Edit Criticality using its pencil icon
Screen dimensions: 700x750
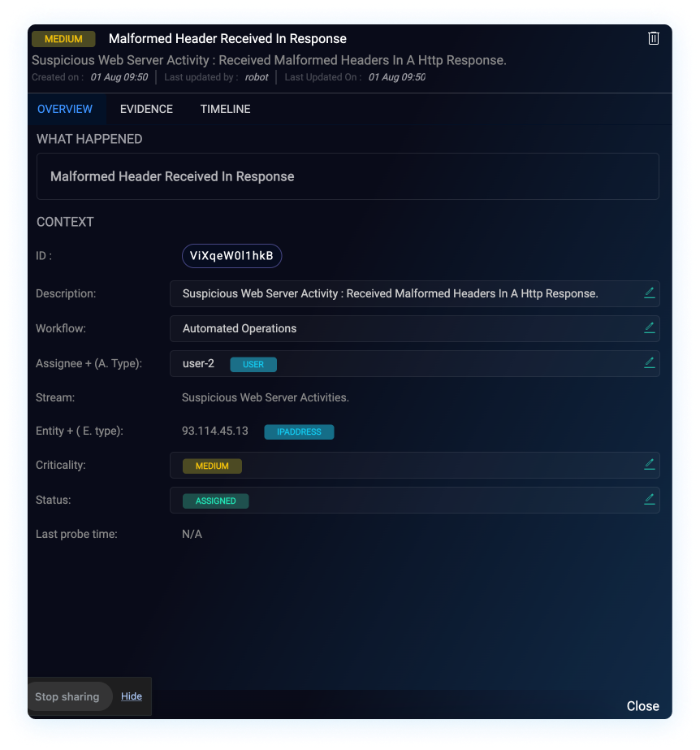649,464
